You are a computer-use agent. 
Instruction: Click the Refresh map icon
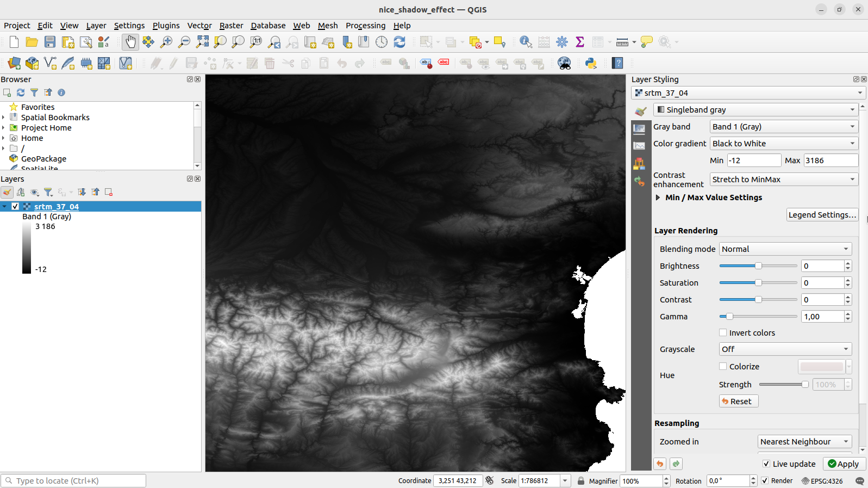click(x=399, y=42)
